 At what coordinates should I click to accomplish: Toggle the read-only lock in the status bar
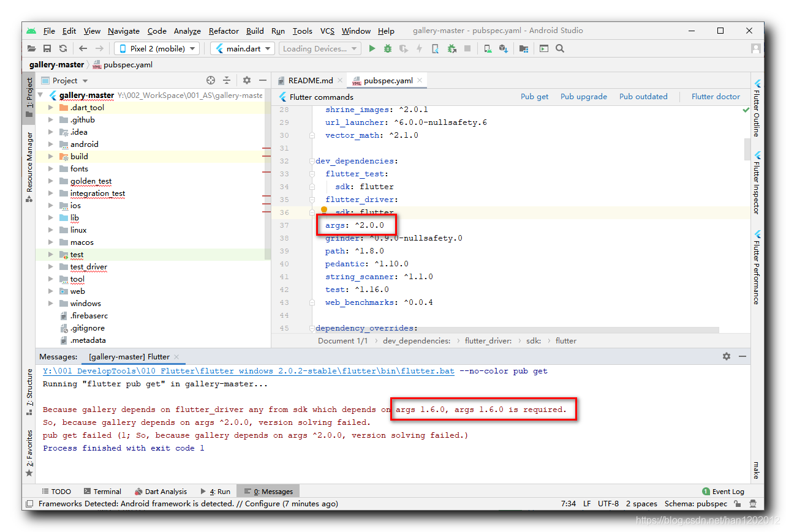pos(738,503)
